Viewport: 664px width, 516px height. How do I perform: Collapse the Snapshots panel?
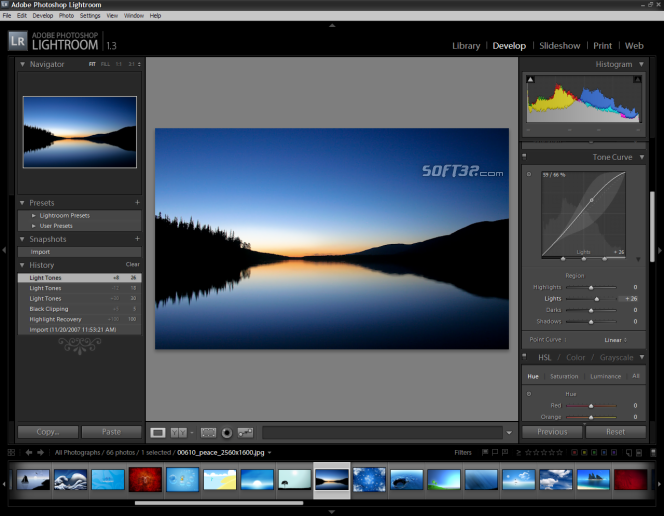pos(22,239)
